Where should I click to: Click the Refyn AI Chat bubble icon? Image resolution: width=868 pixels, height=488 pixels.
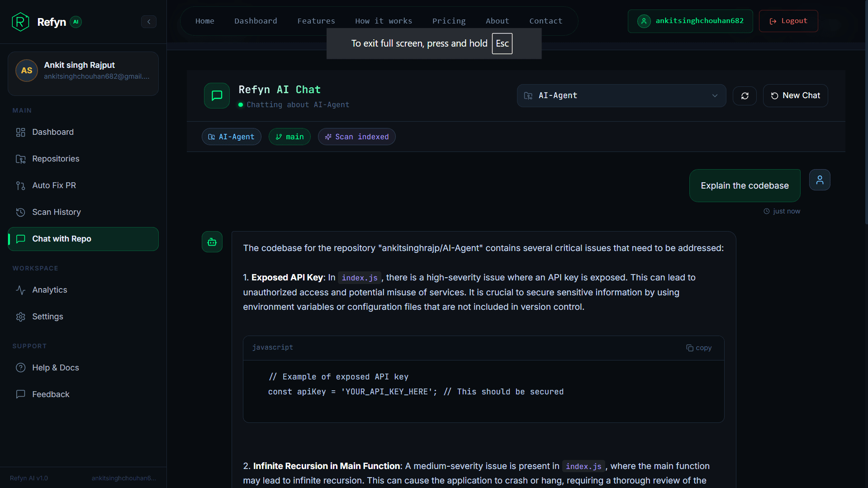(217, 95)
